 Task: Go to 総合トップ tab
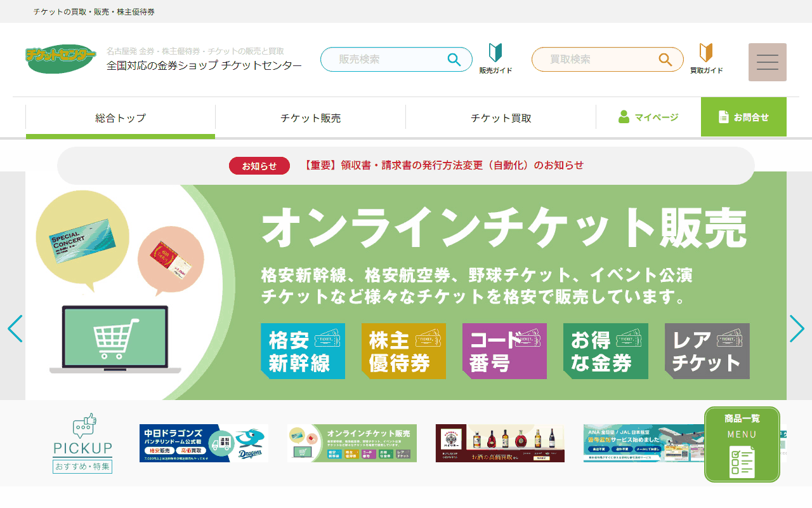click(121, 118)
